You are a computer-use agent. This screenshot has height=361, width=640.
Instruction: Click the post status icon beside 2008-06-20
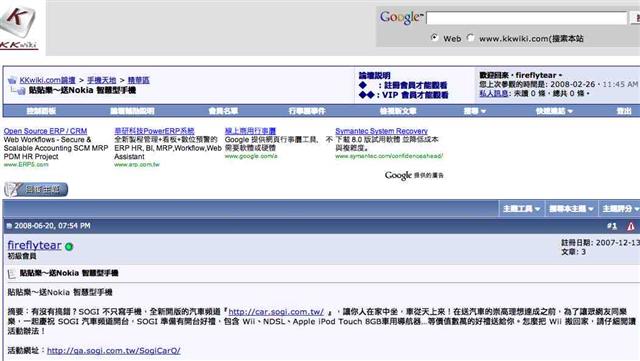tap(9, 226)
